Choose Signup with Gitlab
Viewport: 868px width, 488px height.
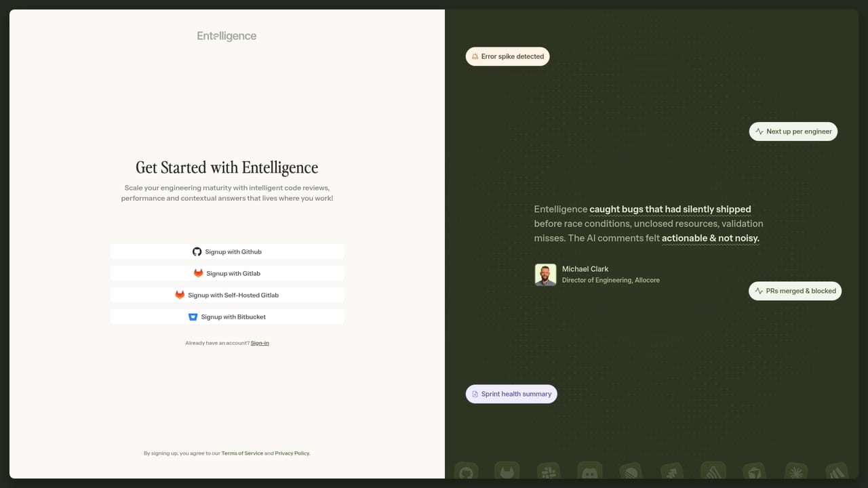coord(227,273)
